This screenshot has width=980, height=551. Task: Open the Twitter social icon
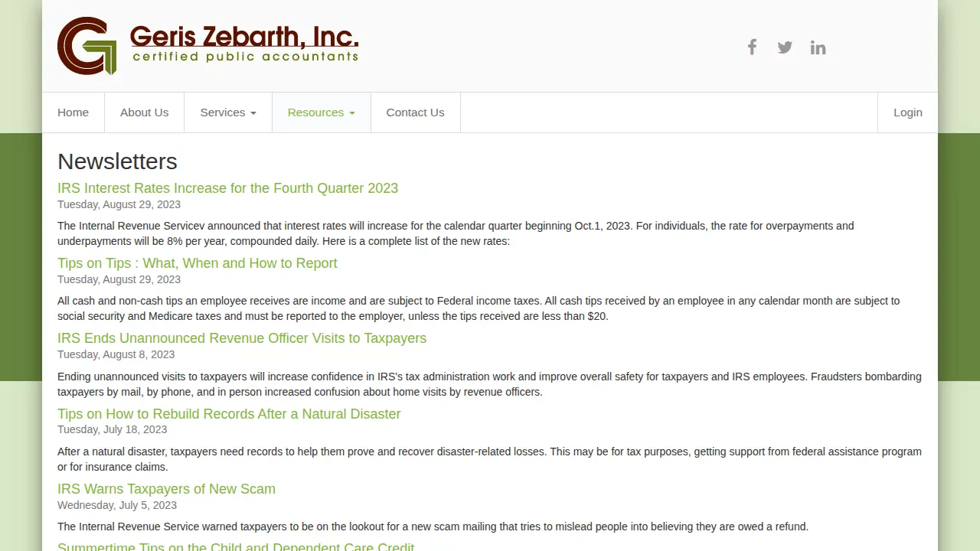(785, 47)
